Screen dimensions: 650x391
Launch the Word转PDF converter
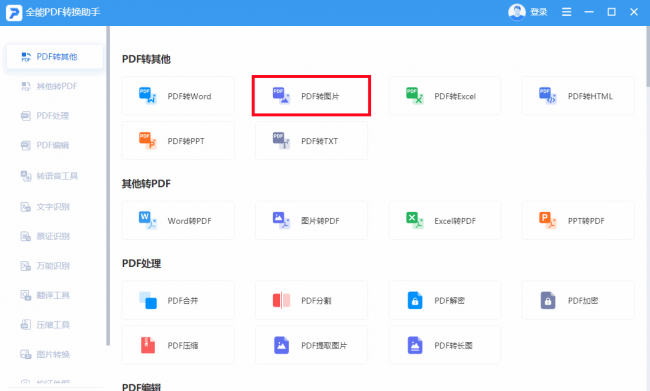pos(178,221)
